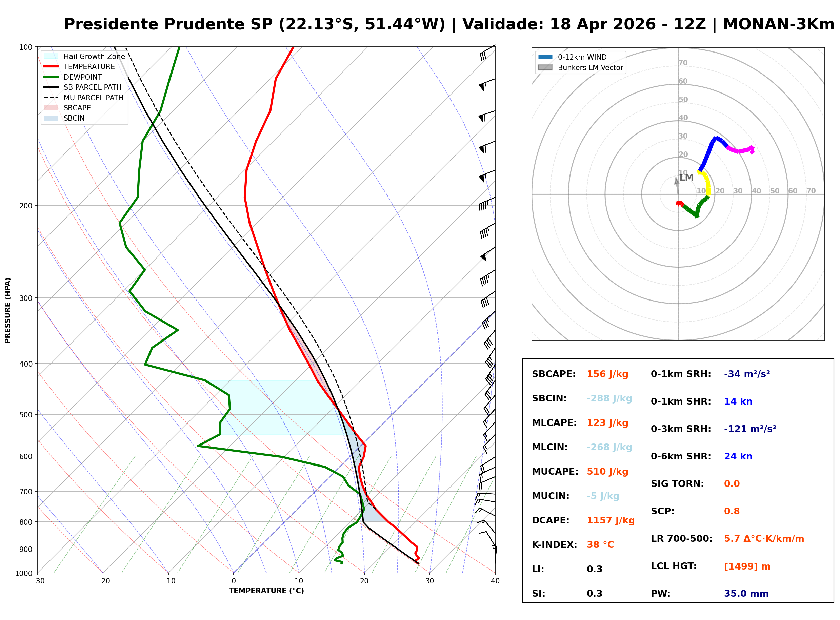Click the blue SBCIN legend swatch
This screenshot has width=840, height=620.
click(x=51, y=118)
